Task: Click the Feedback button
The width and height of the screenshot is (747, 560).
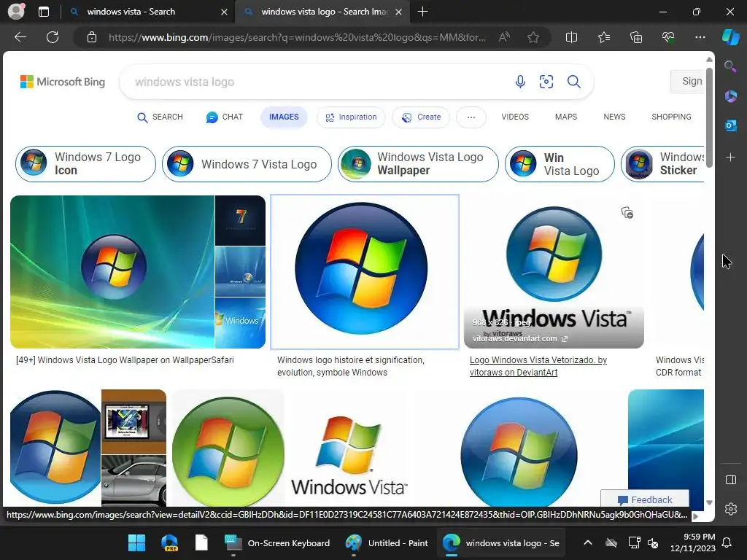Action: point(645,499)
